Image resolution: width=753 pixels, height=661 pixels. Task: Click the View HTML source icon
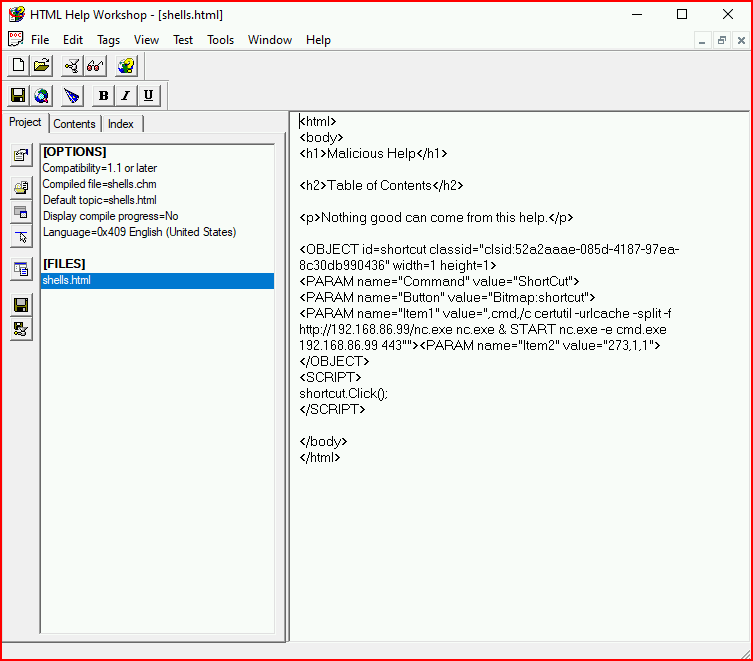click(21, 269)
